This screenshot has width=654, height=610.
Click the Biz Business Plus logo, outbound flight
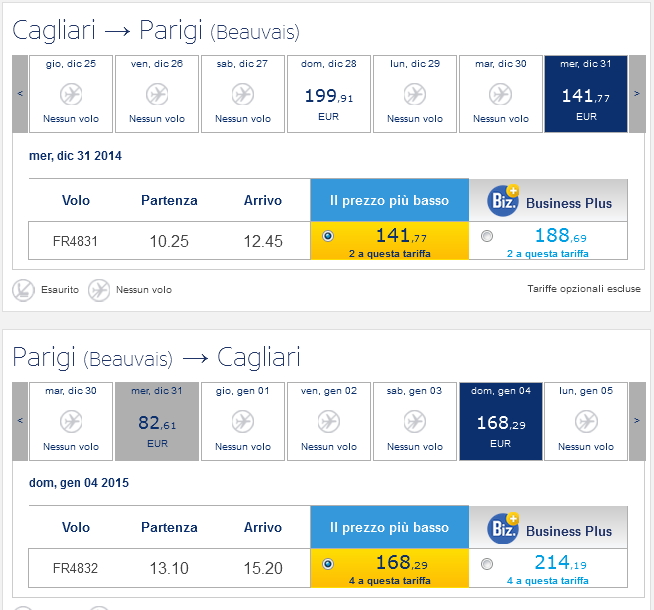[502, 200]
